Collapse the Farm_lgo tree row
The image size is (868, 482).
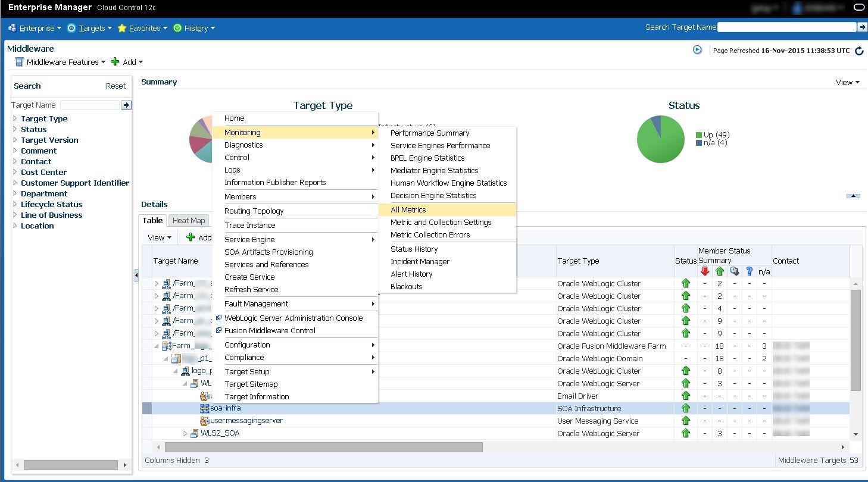click(x=156, y=346)
